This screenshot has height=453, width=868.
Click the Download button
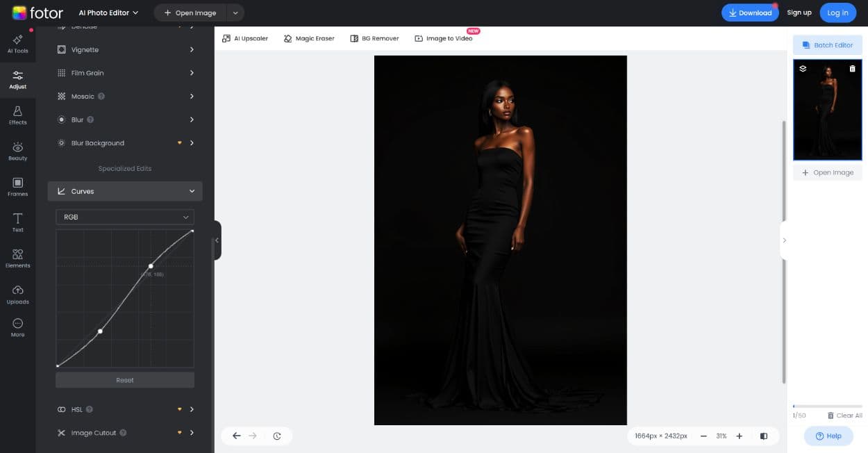[750, 13]
